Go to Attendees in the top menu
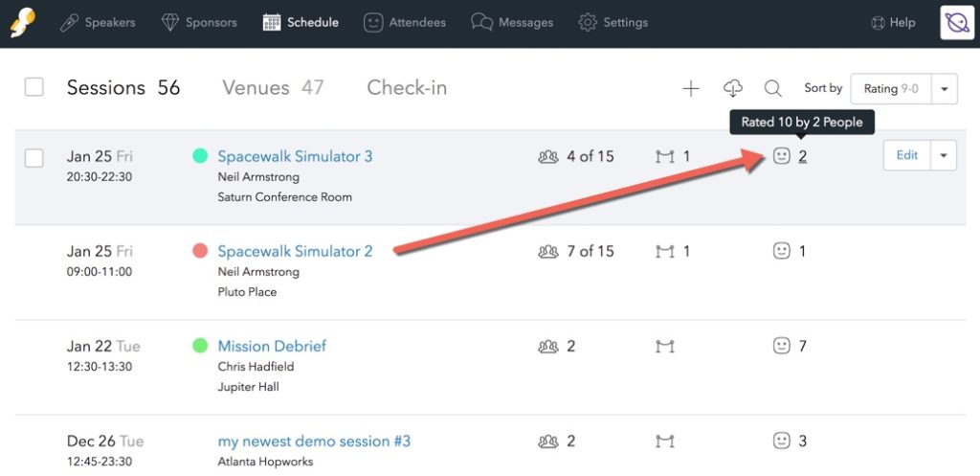The image size is (980, 476). (x=405, y=23)
